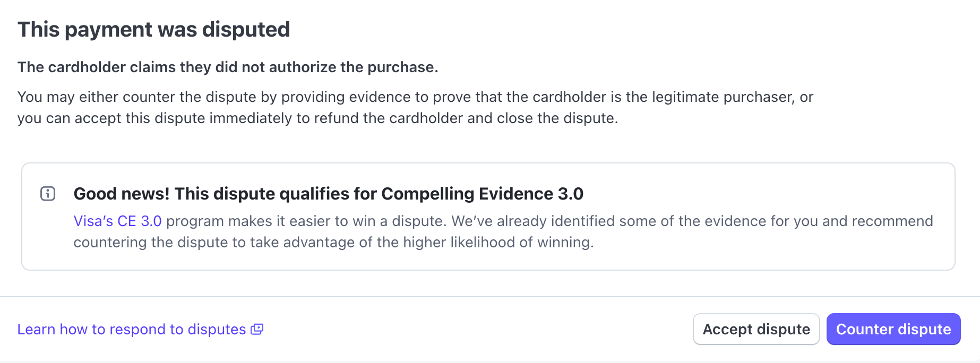This screenshot has height=363, width=980.
Task: Click the bold cardholder claims sentence
Action: [228, 67]
